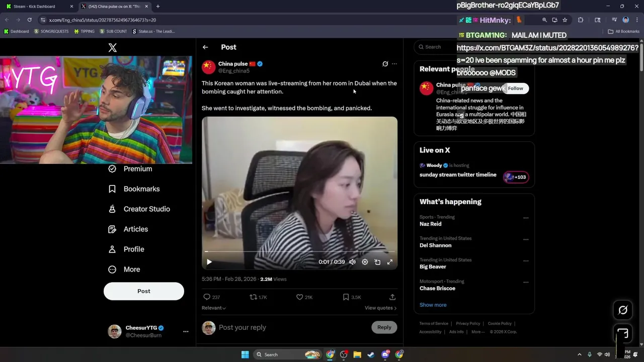This screenshot has height=362, width=644.
Task: Open Steam from the taskbar
Action: click(x=371, y=354)
